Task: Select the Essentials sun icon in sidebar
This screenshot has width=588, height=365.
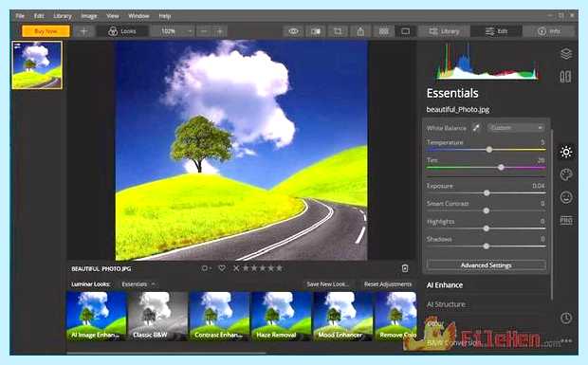Action: pos(566,152)
